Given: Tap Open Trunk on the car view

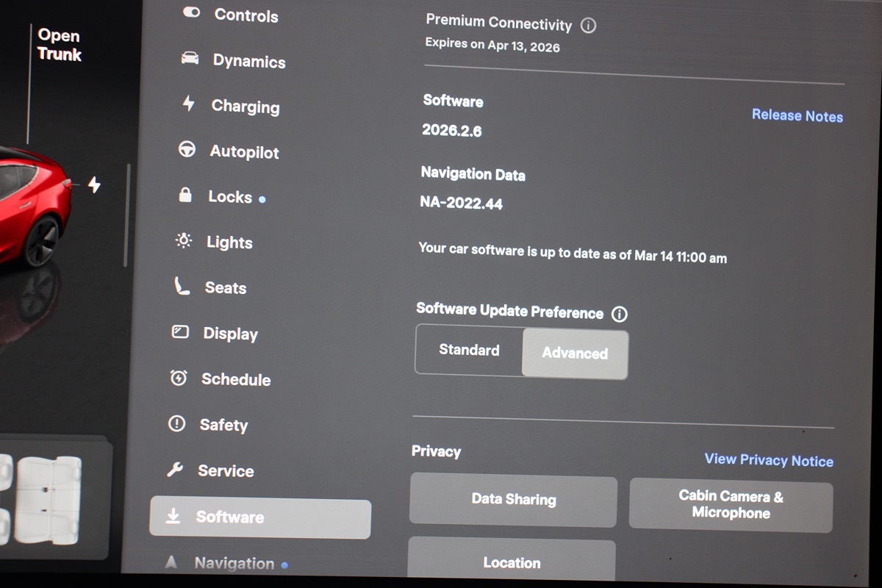Looking at the screenshot, I should pyautogui.click(x=59, y=45).
